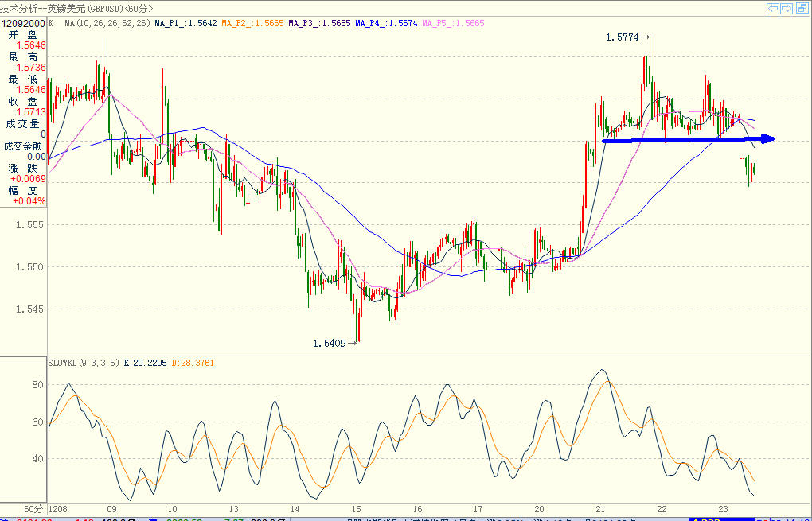Click the 1.550 price axis label

point(29,267)
